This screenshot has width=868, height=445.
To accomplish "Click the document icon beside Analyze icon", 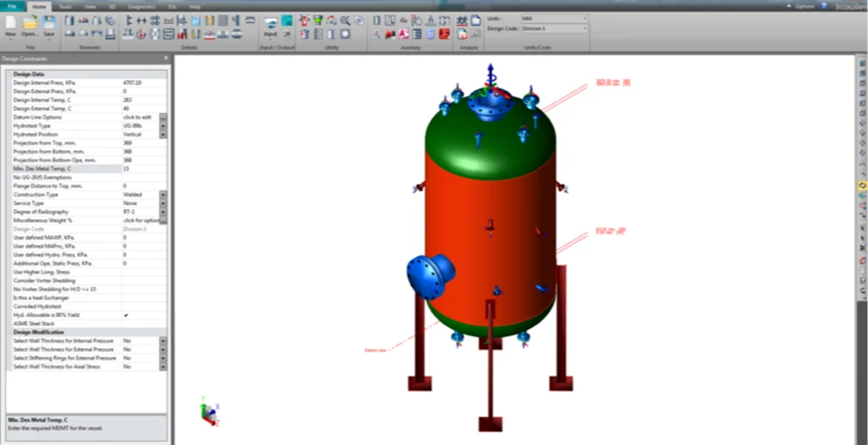I will 475,20.
